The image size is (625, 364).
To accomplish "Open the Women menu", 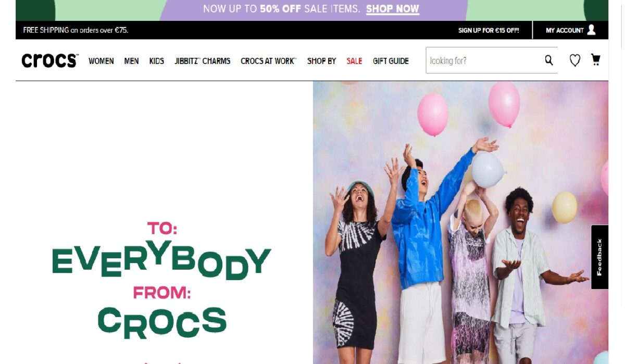I will click(x=101, y=61).
